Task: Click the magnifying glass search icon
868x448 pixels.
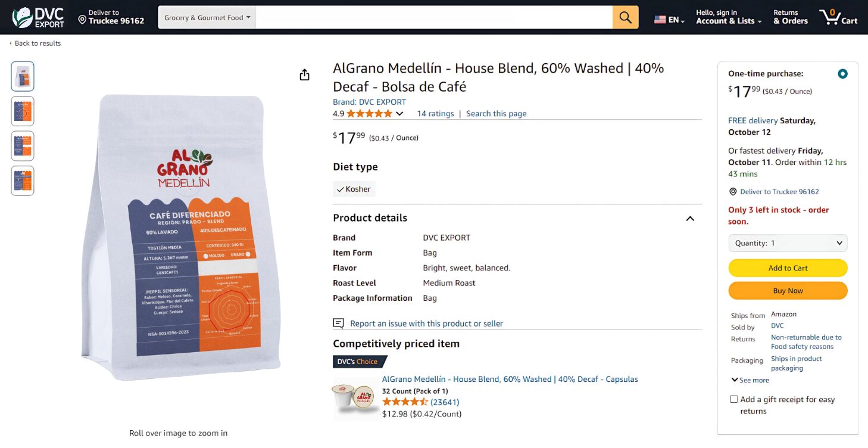Action: pyautogui.click(x=625, y=17)
